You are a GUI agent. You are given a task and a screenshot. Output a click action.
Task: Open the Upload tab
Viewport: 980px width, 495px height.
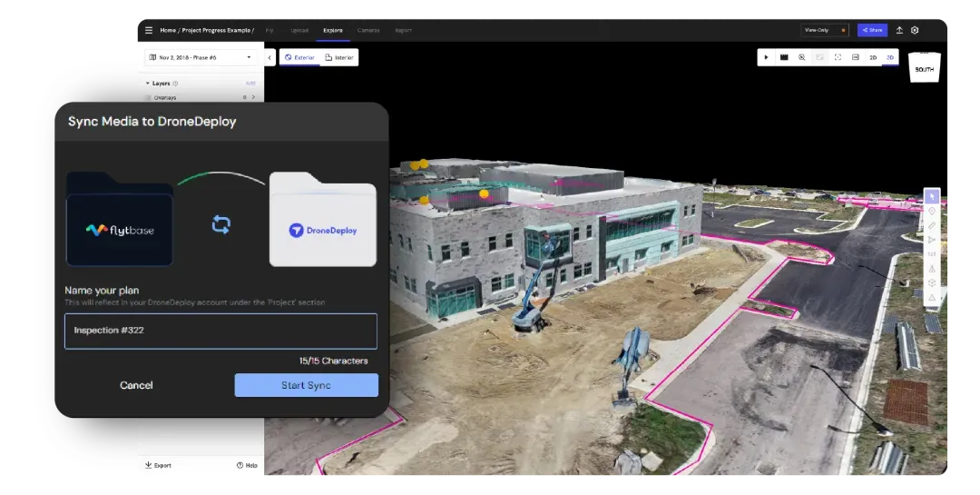[x=299, y=30]
